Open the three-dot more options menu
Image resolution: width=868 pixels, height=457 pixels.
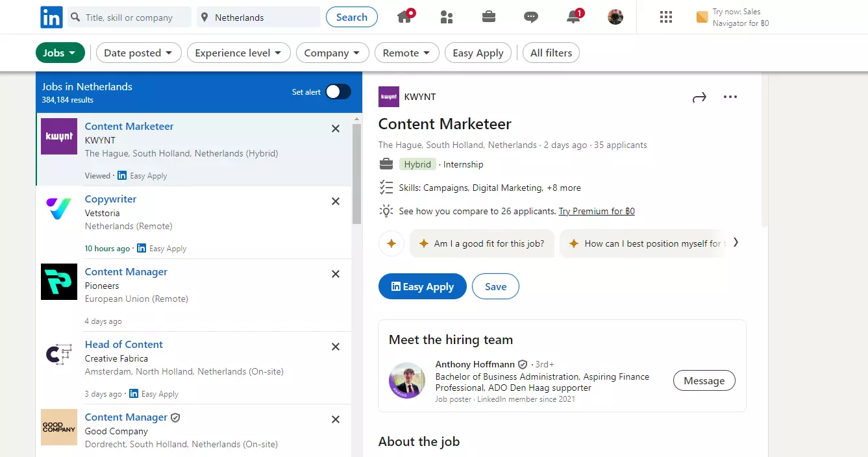[730, 97]
